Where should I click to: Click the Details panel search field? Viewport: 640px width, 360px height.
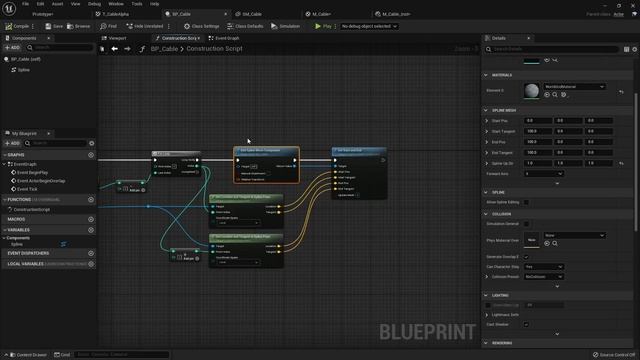552,49
